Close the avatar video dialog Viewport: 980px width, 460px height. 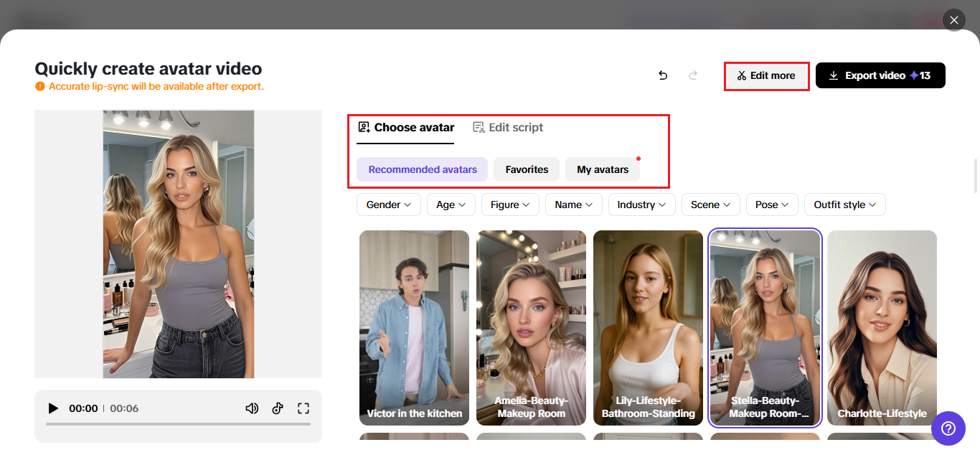953,20
